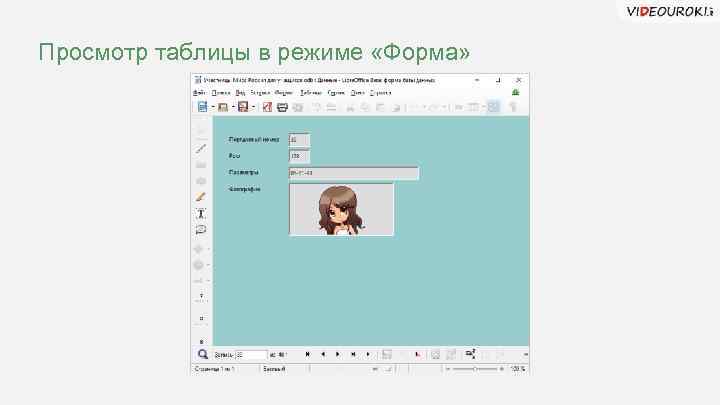Click the page count status bar text
Image resolution: width=720 pixels, height=405 pixels.
214,369
